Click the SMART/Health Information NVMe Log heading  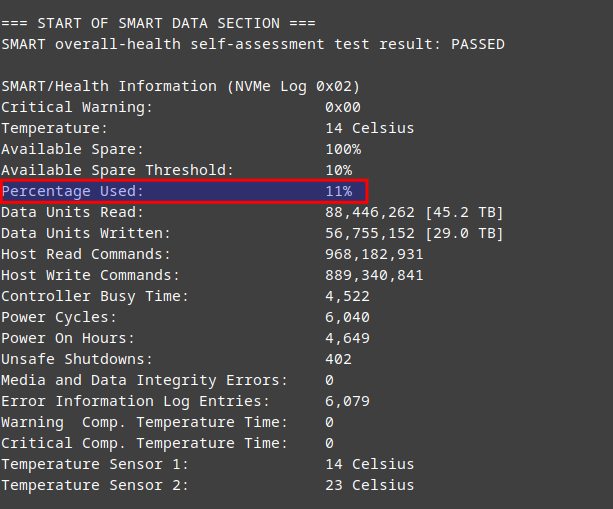[180, 86]
